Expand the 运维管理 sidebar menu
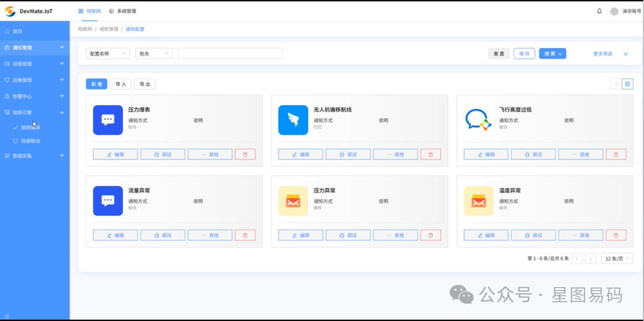644x321 pixels. coord(35,80)
